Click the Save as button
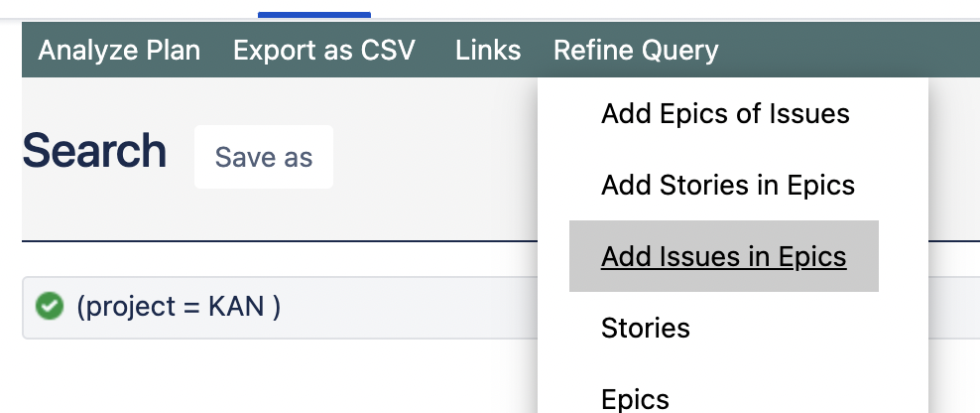The image size is (980, 413). [x=264, y=157]
